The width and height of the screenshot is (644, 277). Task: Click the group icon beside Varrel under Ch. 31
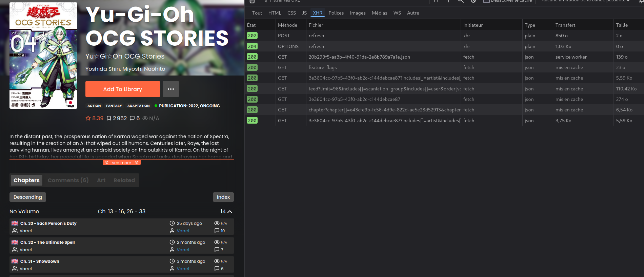pyautogui.click(x=15, y=269)
